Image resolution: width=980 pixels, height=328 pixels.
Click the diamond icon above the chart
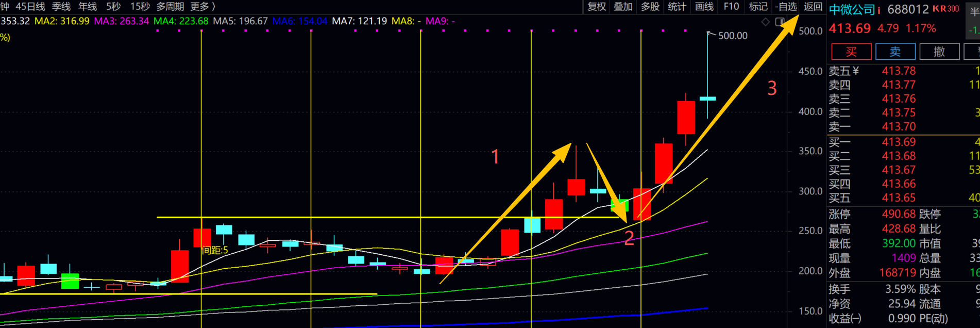(765, 22)
